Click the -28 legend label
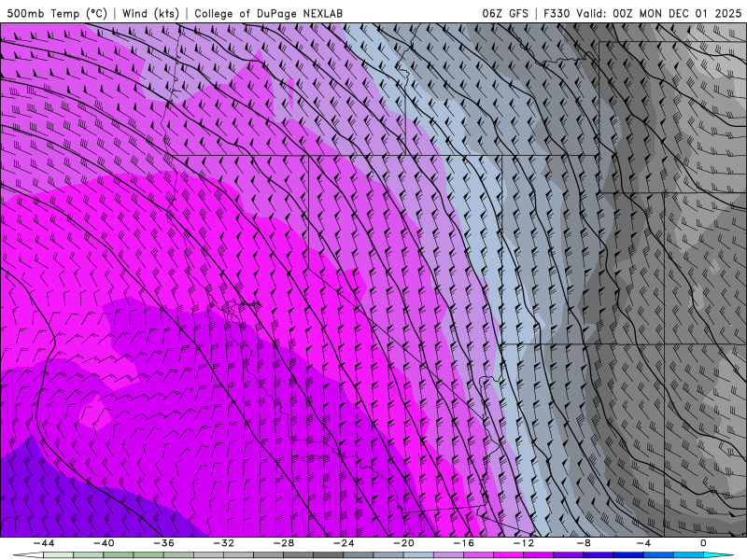 (284, 543)
